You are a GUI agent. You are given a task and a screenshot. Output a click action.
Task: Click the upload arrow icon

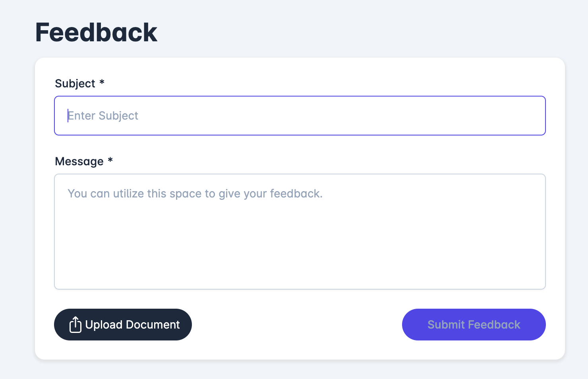75,325
